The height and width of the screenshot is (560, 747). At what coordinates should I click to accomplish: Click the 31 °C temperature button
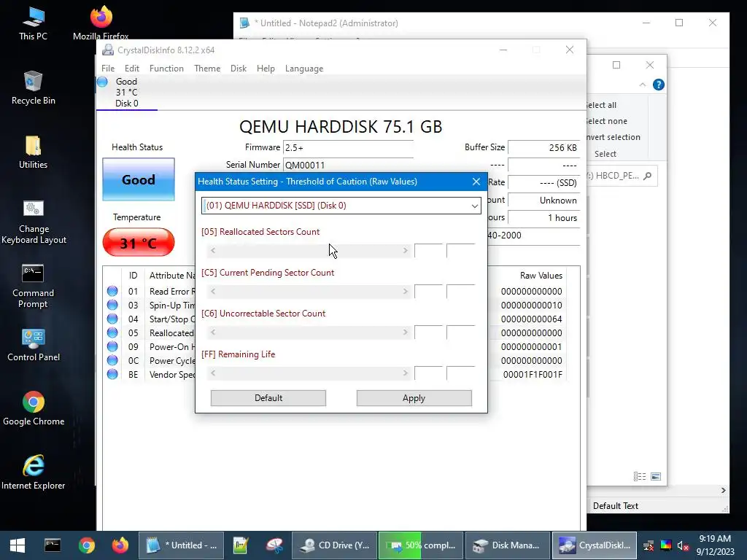[x=139, y=242]
